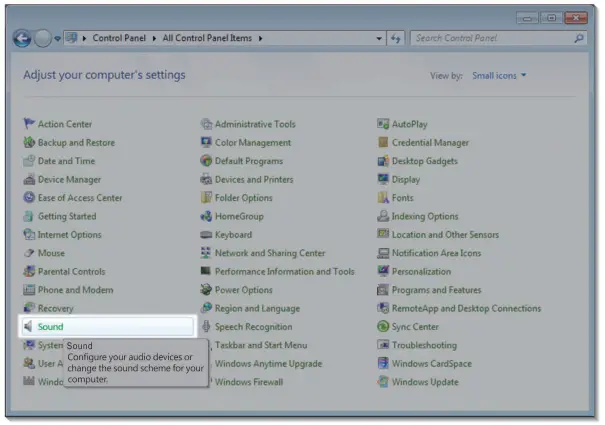
Task: Open Taskbar and Start Menu link
Action: (x=261, y=345)
